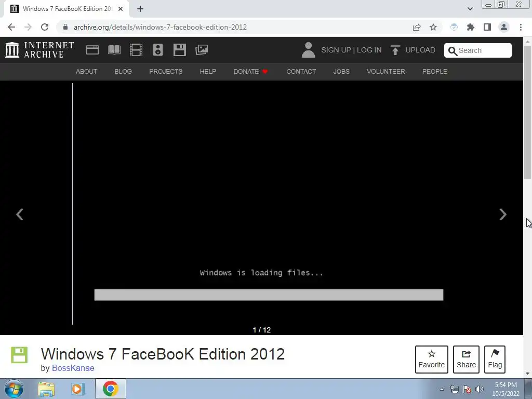The image size is (532, 399).
Task: Click the LOG IN link
Action: [x=369, y=50]
